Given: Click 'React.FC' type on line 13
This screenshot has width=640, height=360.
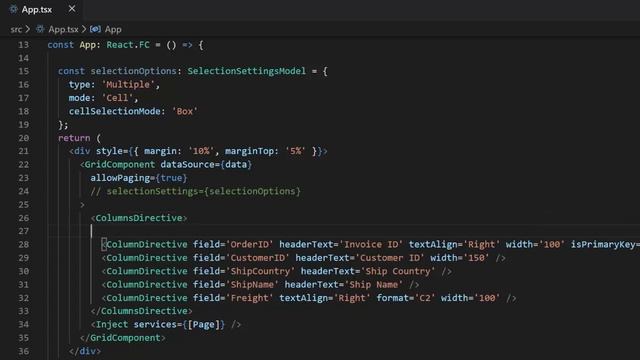Looking at the screenshot, I should click(x=128, y=45).
